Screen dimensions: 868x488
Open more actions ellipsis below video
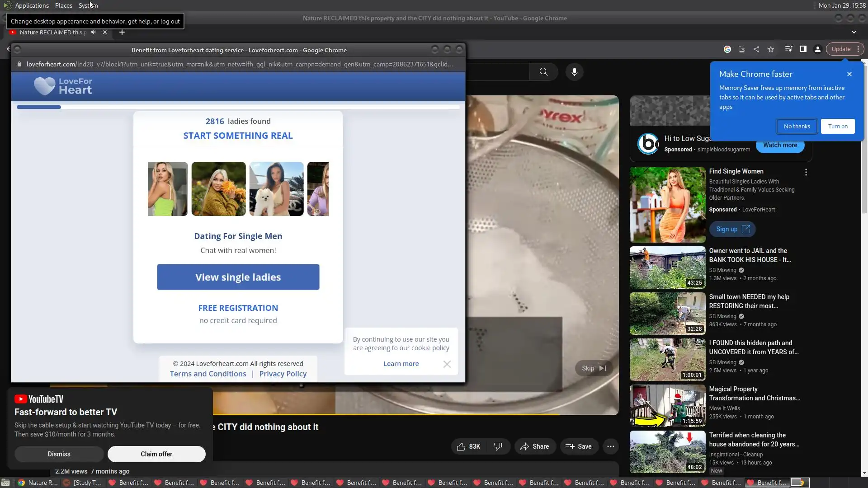pyautogui.click(x=610, y=446)
